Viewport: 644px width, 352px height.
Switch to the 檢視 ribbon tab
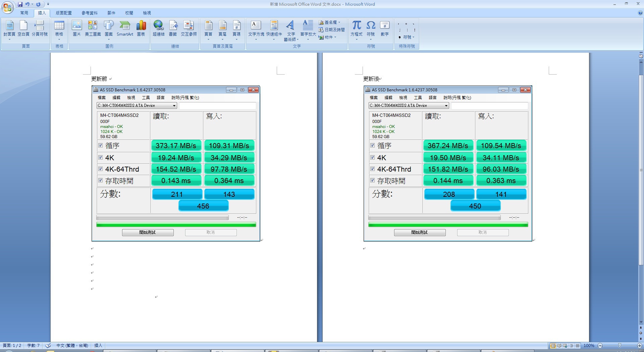(147, 13)
